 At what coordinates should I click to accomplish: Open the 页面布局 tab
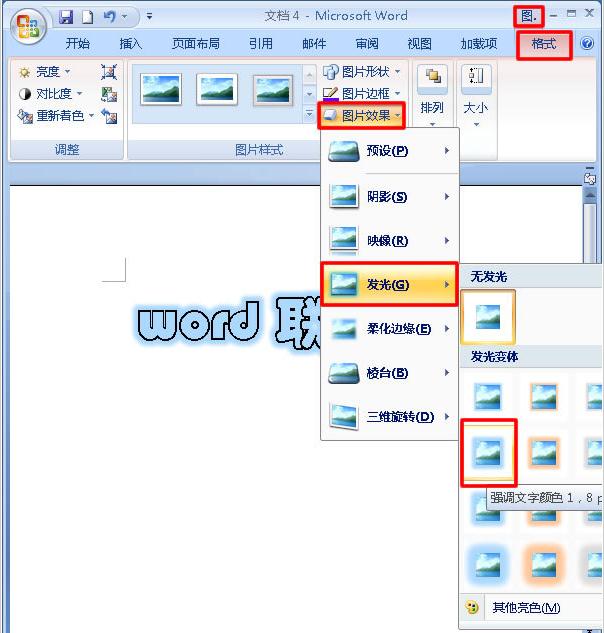click(196, 43)
